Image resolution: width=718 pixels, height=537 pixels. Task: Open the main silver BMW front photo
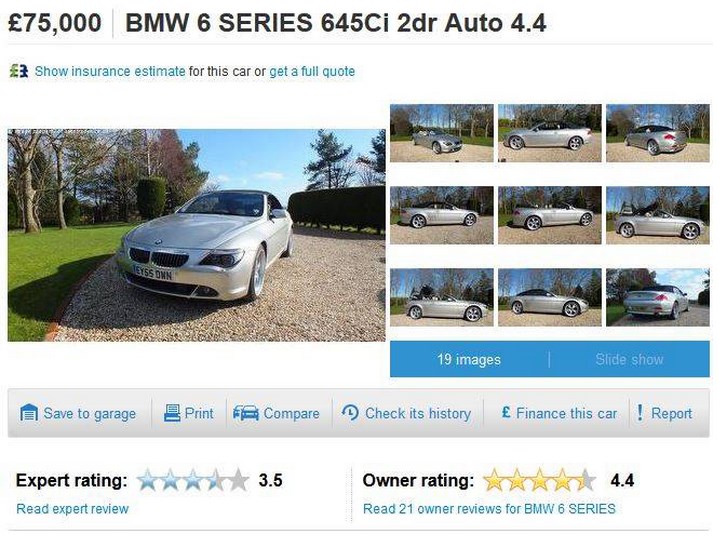pyautogui.click(x=196, y=235)
